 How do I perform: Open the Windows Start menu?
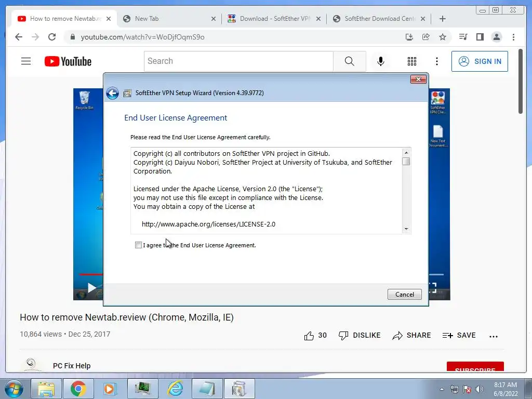[x=14, y=389]
